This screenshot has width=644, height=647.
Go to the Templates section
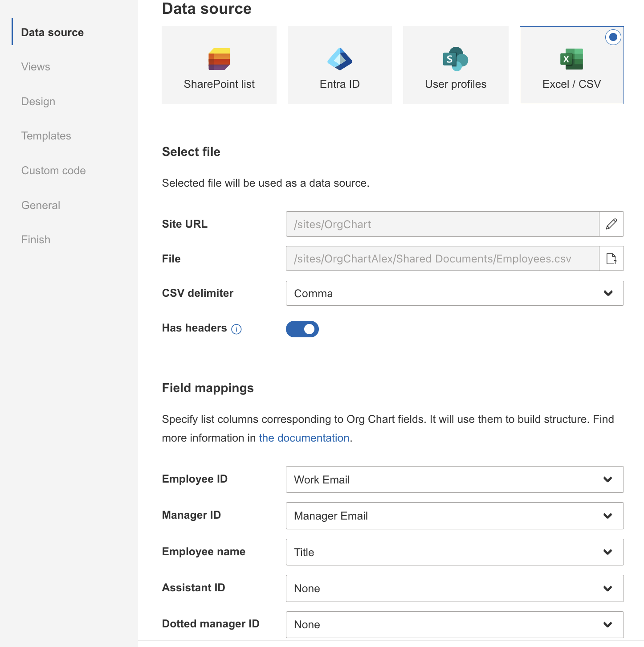coord(46,135)
